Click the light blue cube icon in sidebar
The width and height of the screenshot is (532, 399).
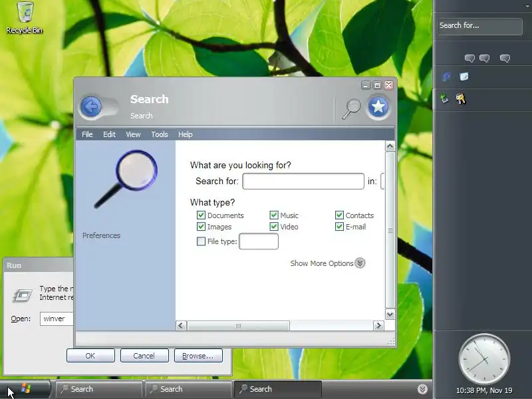(464, 76)
